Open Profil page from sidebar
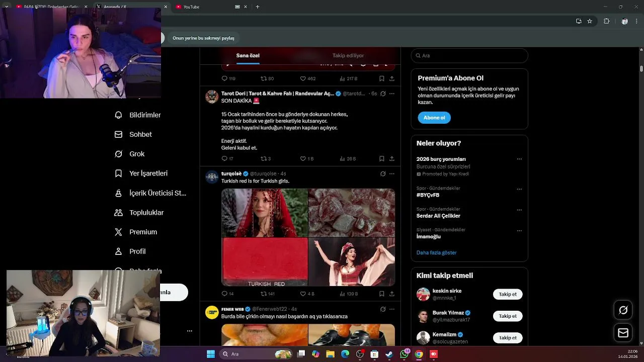 130,251
